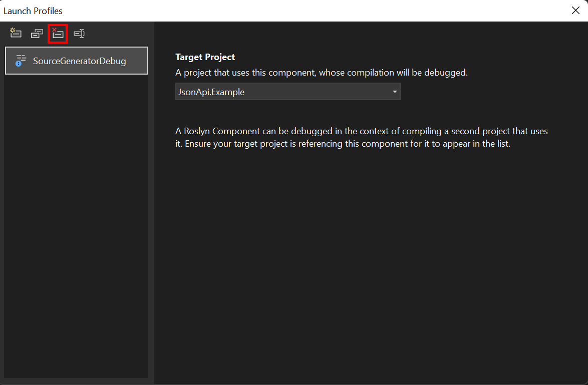Click the SourceGeneratorDebug profile's list icon
The width and height of the screenshot is (588, 385).
point(21,61)
